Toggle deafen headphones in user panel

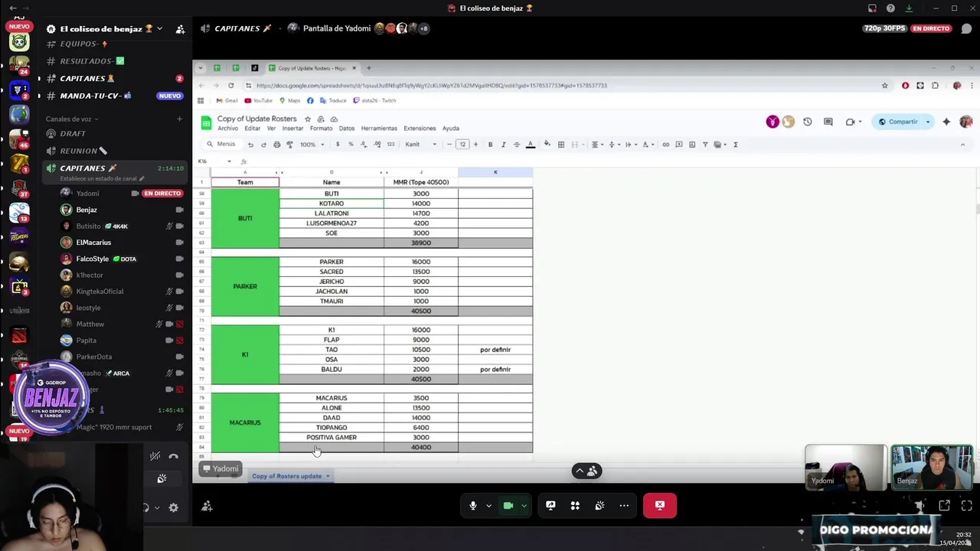click(x=146, y=507)
